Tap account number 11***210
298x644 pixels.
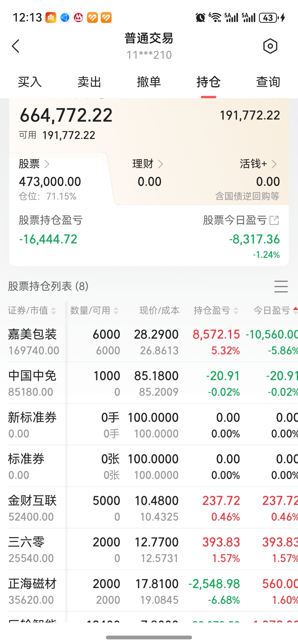point(149,55)
